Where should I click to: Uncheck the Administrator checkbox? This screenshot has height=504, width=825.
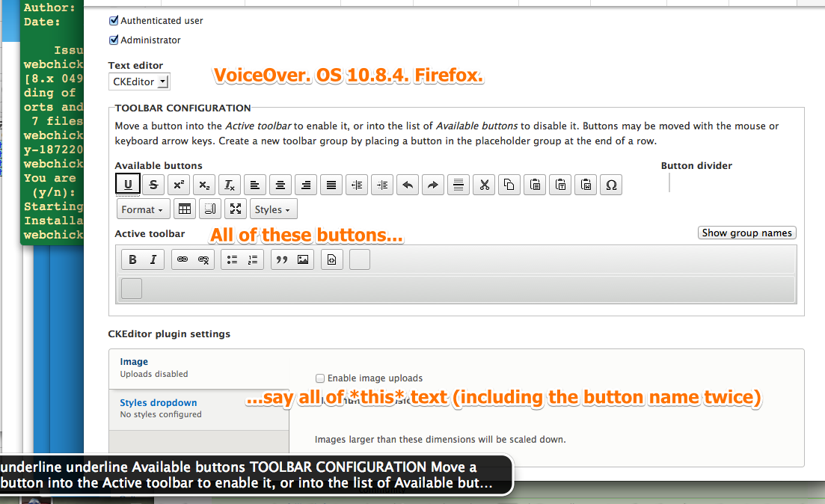click(113, 40)
